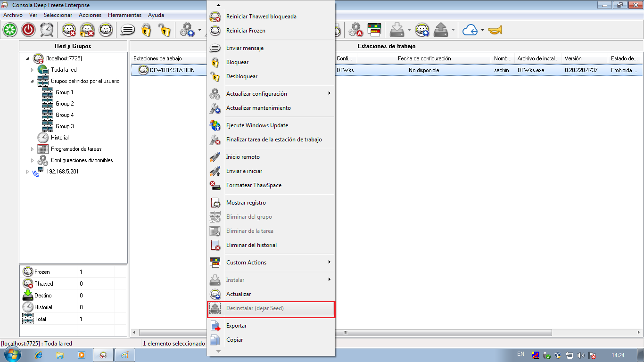Open the Herramientas menu
Screen dimensions: 644x362
[x=124, y=15]
